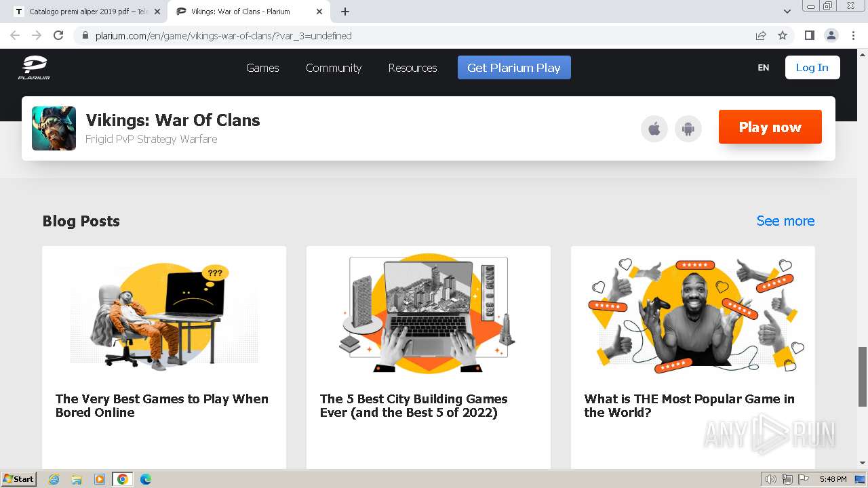Click the Plarium logo in the header
This screenshot has height=488, width=868.
click(x=34, y=68)
